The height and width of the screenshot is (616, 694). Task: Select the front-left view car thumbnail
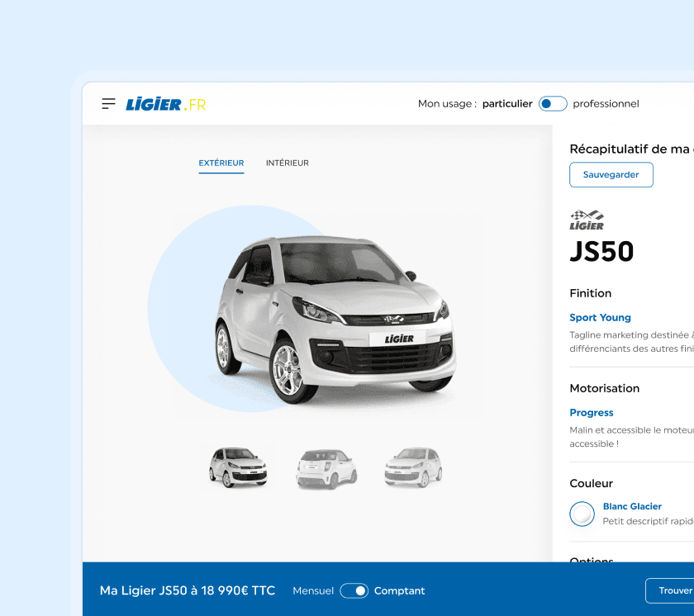coord(238,467)
